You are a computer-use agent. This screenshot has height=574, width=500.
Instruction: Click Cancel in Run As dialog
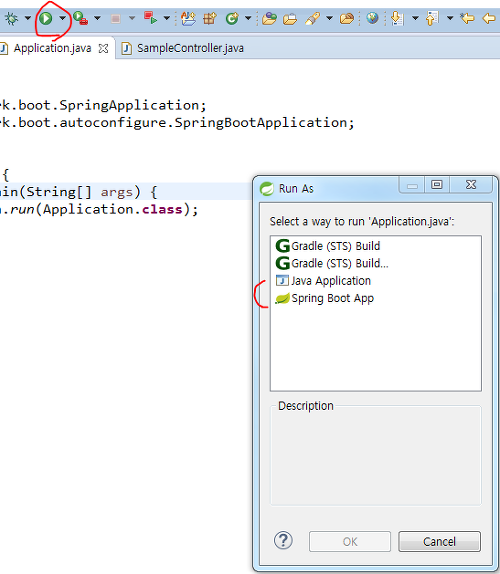click(439, 541)
